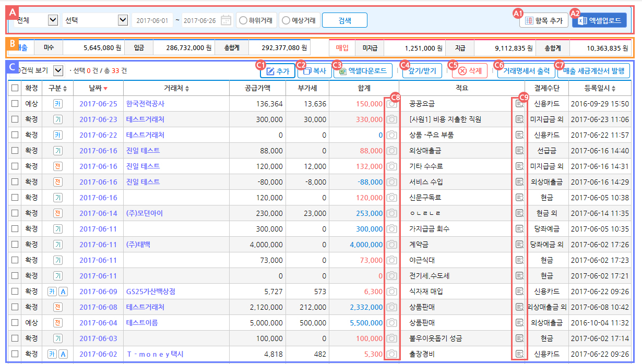642x364 pixels.
Task: Click 매출 세금계산서 발행 button
Action: (594, 70)
